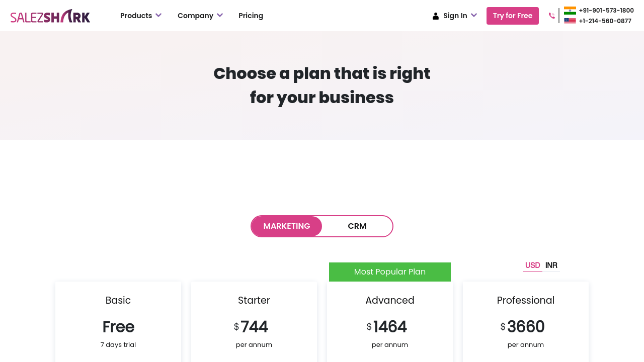Screen dimensions: 644x362
Task: Click the user profile icon
Action: point(436,16)
